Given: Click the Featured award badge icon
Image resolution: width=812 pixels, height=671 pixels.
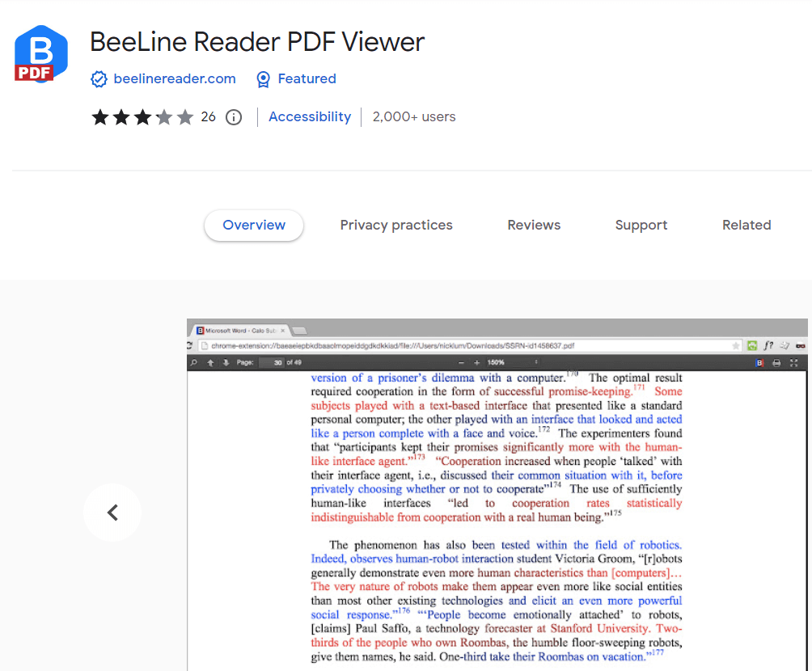Looking at the screenshot, I should [263, 79].
